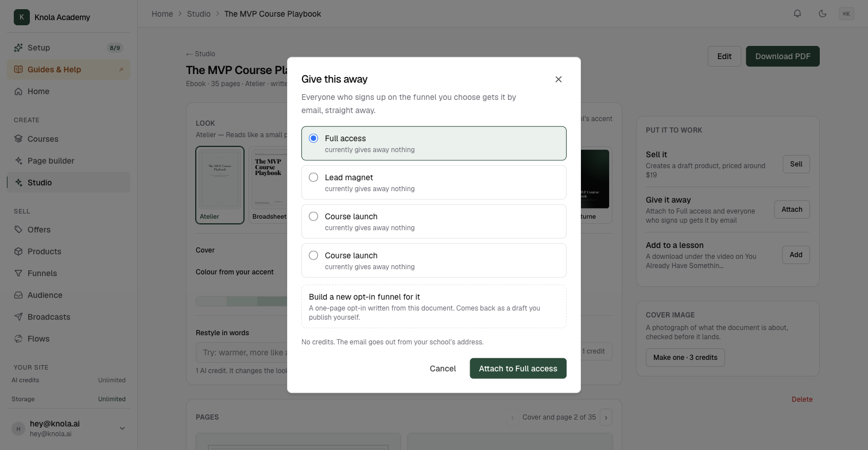Open the ⌘K command shortcut
Screen dimensions: 868x450
[846, 14]
